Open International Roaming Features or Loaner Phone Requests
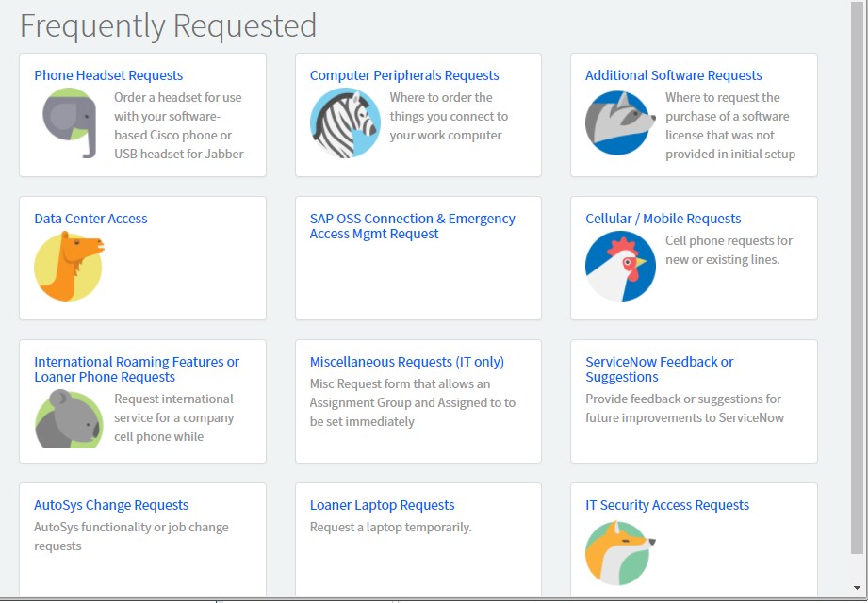The width and height of the screenshot is (868, 603). 137,369
